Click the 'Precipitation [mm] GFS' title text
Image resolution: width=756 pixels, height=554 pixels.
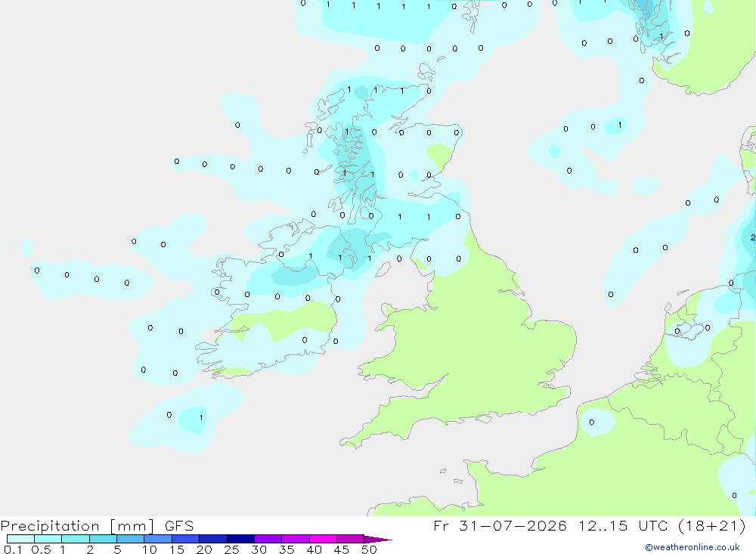(x=97, y=525)
